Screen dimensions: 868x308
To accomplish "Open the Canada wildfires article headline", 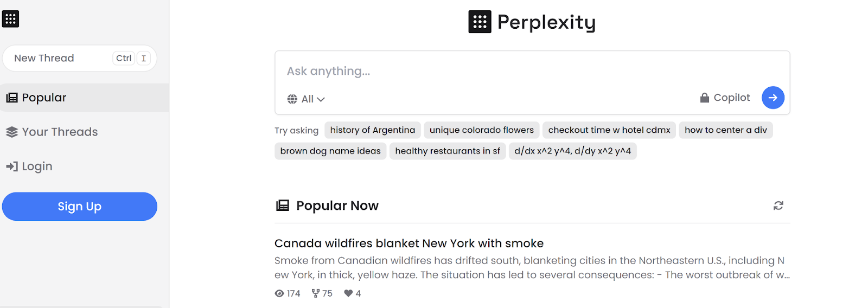I will 409,243.
